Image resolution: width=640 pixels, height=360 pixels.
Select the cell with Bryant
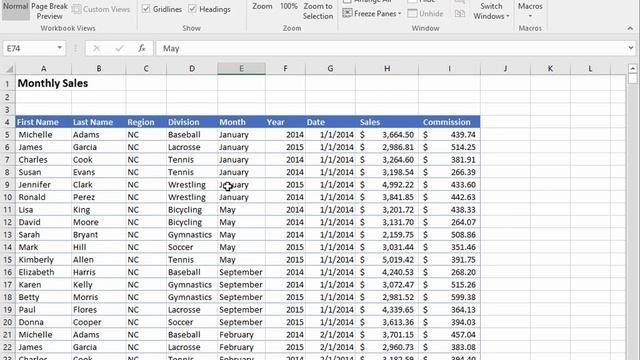click(x=98, y=235)
